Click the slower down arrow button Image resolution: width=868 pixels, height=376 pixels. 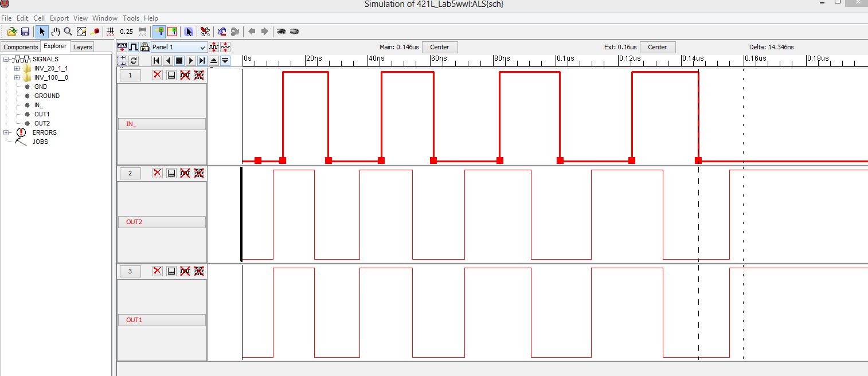pos(225,60)
